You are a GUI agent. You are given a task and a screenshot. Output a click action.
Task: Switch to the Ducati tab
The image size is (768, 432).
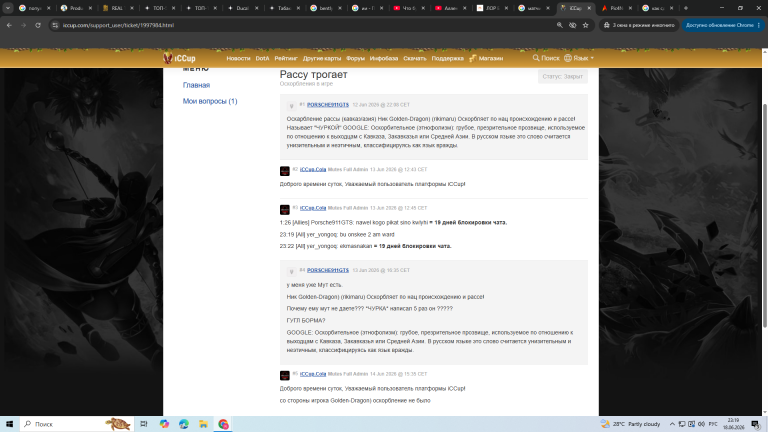coord(243,8)
